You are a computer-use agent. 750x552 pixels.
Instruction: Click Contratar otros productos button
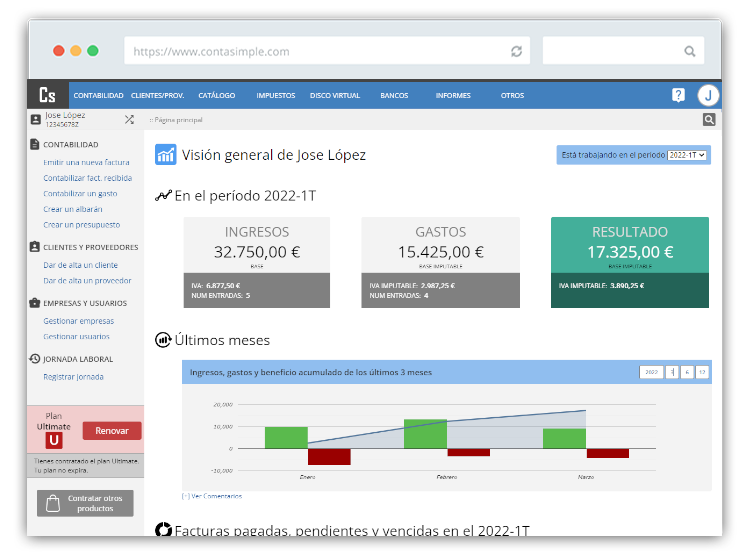click(x=85, y=503)
